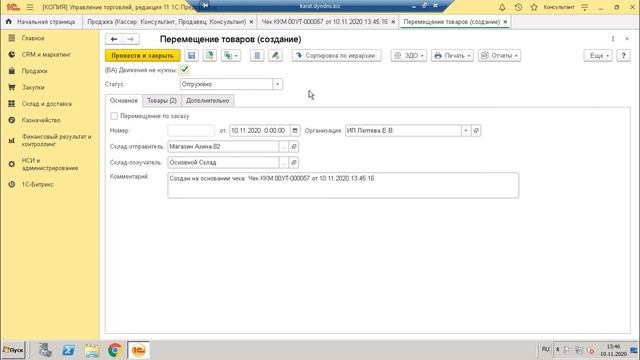Open Финансовый результат и контроллинг section

(56, 140)
